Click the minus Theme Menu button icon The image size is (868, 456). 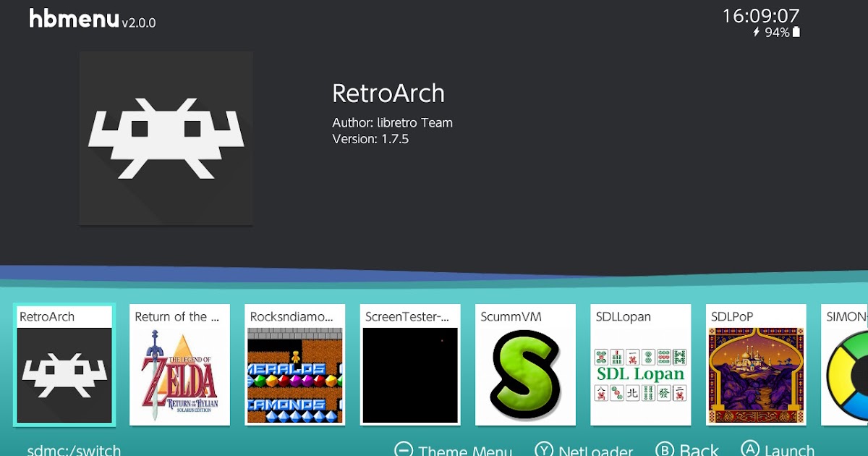[404, 450]
